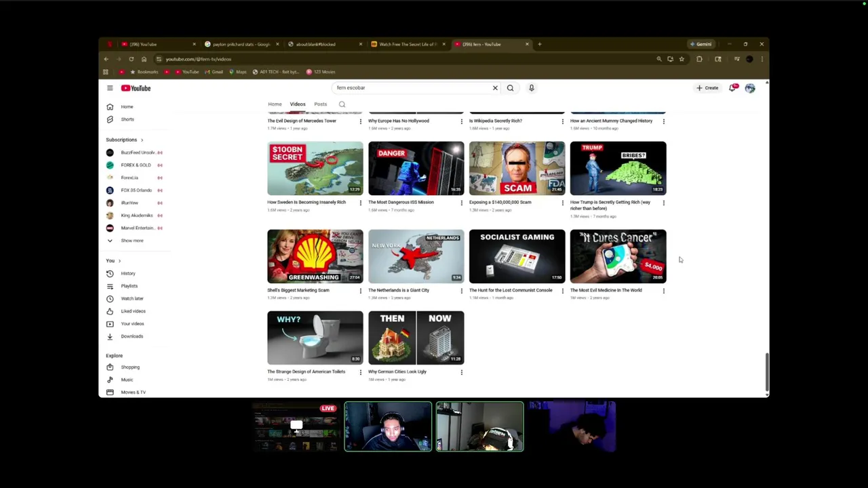This screenshot has width=868, height=488.
Task: Open the It Cures Cancer video thumbnail
Action: (618, 256)
